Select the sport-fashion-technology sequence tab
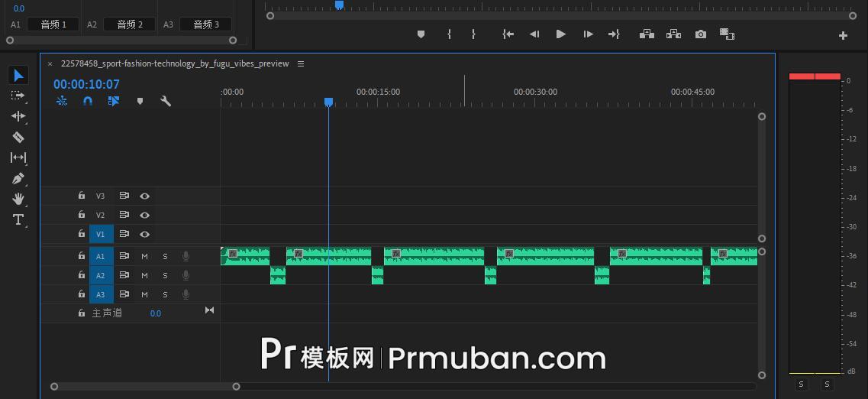The image size is (868, 399). tap(175, 63)
